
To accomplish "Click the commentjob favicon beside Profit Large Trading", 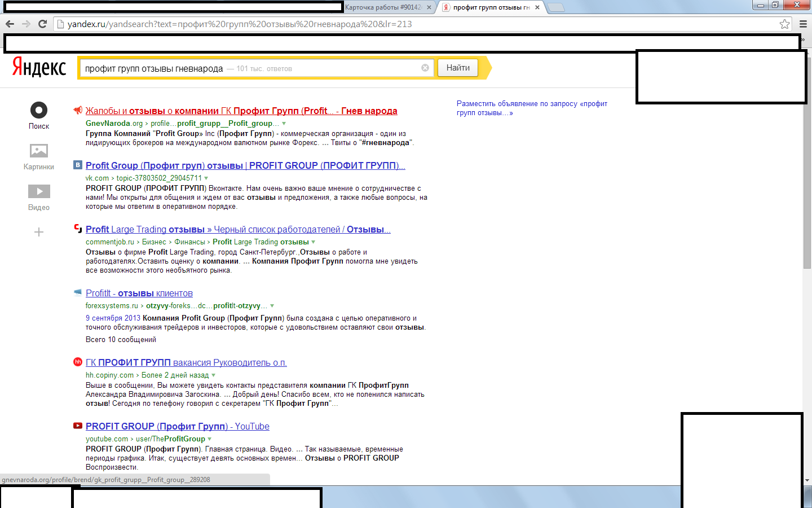I will click(x=78, y=229).
